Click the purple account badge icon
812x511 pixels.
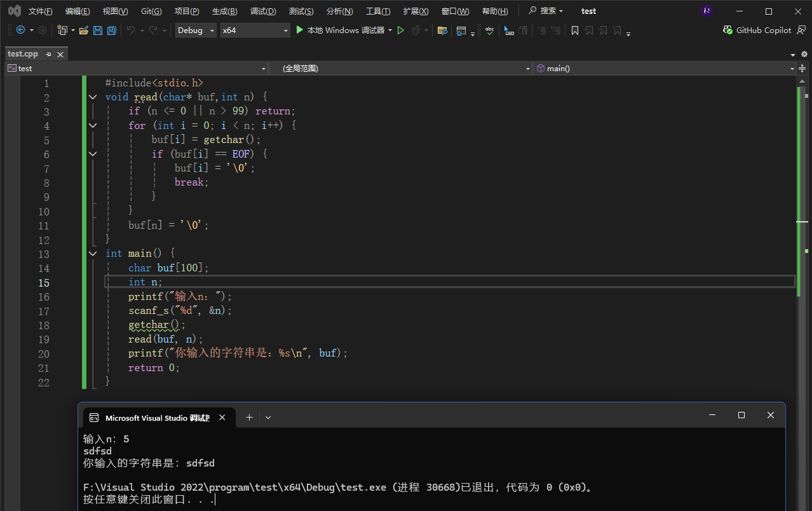707,11
